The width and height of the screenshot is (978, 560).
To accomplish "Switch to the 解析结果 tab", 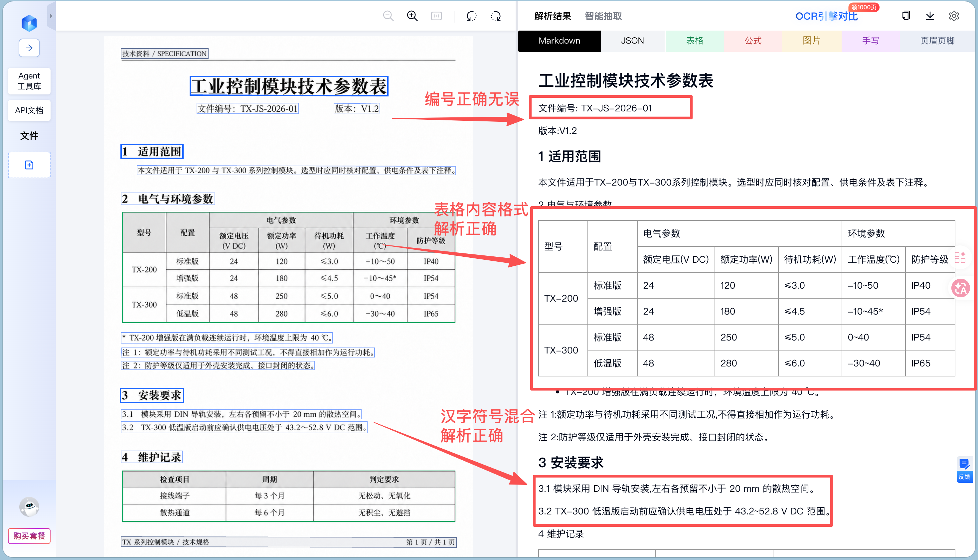I will tap(553, 16).
